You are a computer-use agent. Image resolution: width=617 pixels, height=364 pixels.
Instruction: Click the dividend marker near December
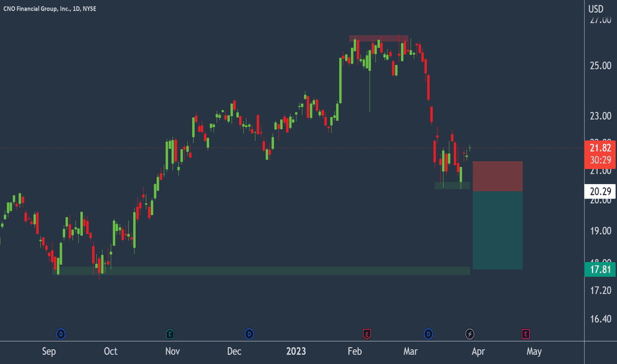[x=249, y=334]
